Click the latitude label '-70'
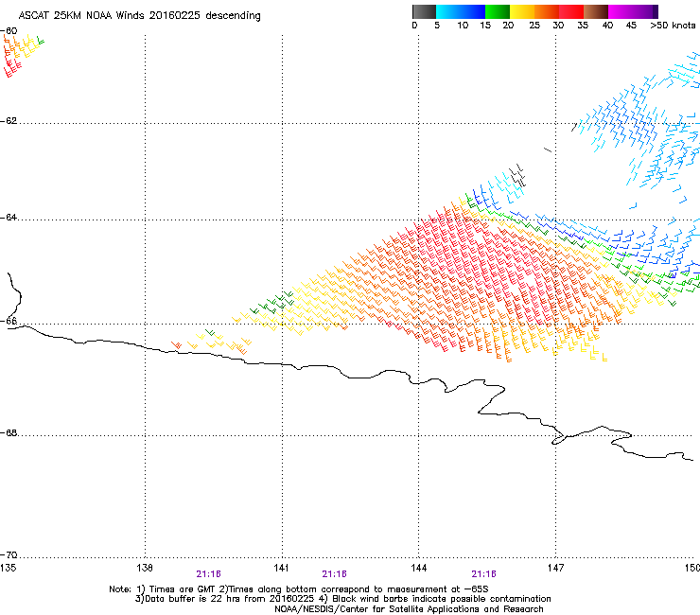This screenshot has height=615, width=700. (9, 555)
